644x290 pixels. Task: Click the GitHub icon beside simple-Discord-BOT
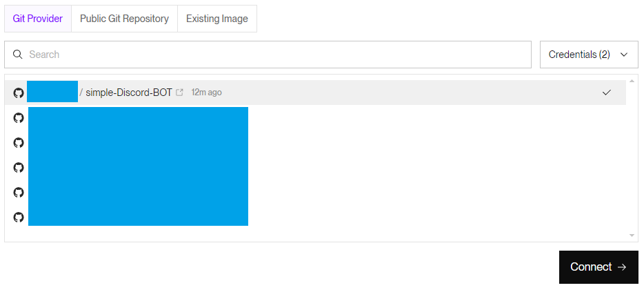[x=19, y=93]
